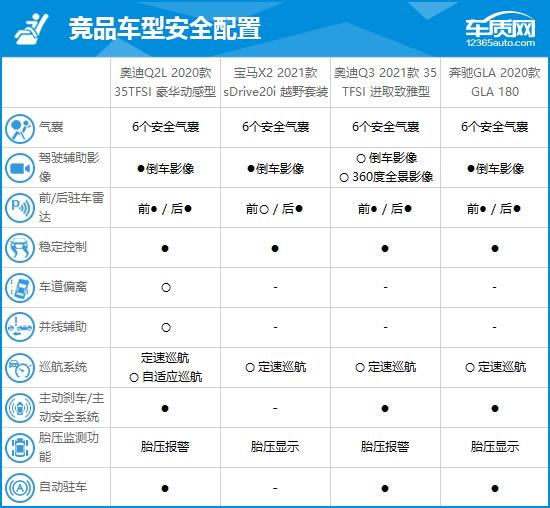The width and height of the screenshot is (550, 508).
Task: Click ○ 倒车影像 in 奥迪Q3 column
Action: click(x=386, y=158)
